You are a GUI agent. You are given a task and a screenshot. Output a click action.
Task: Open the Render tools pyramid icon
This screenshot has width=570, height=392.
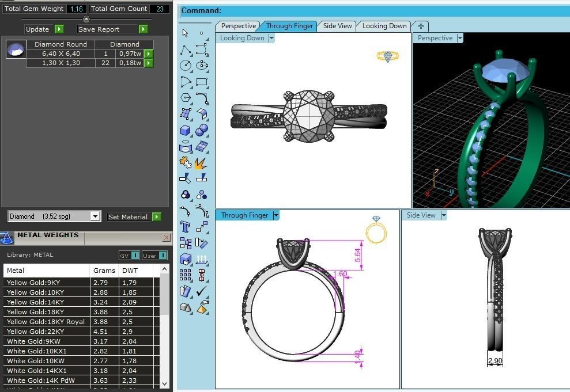coord(202,307)
